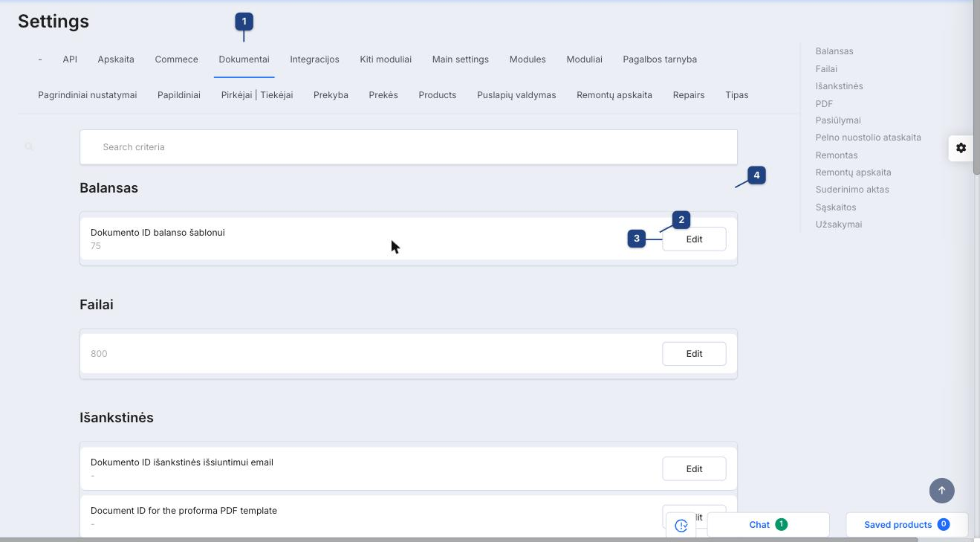The image size is (980, 542).
Task: Select the Modules tab
Action: [528, 59]
